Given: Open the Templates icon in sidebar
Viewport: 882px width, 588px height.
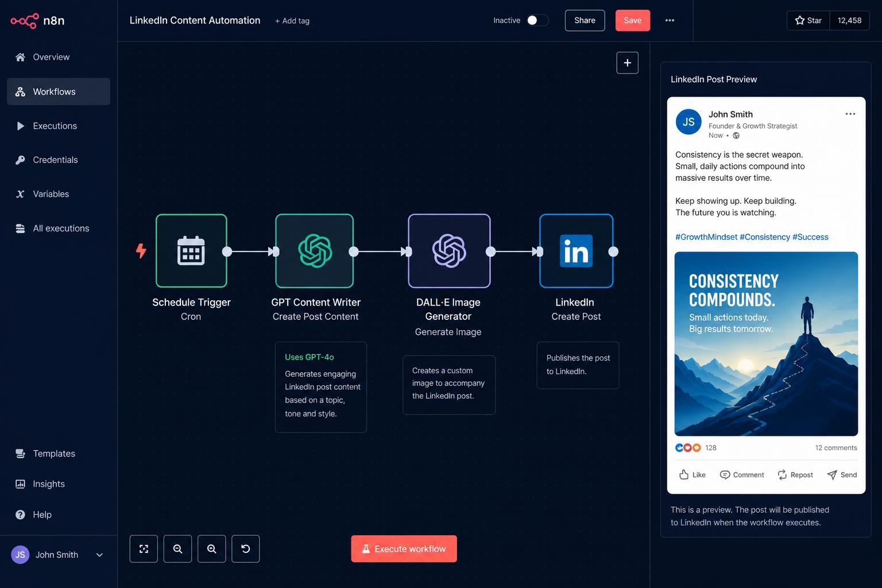Looking at the screenshot, I should (x=20, y=454).
